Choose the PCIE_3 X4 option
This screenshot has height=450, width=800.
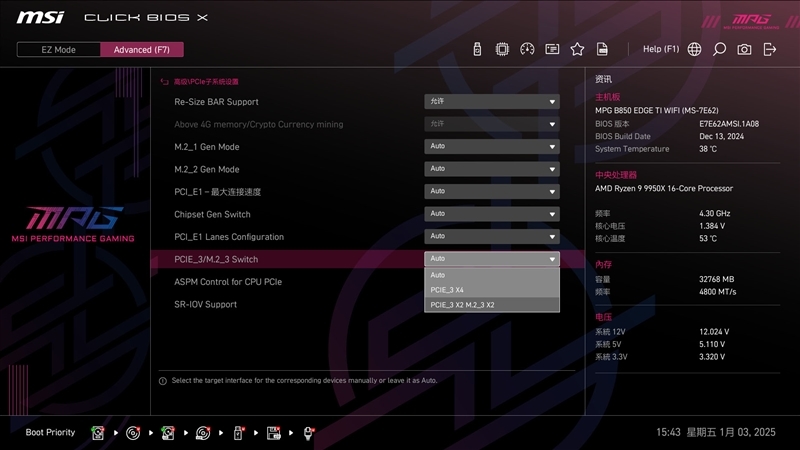pos(492,290)
